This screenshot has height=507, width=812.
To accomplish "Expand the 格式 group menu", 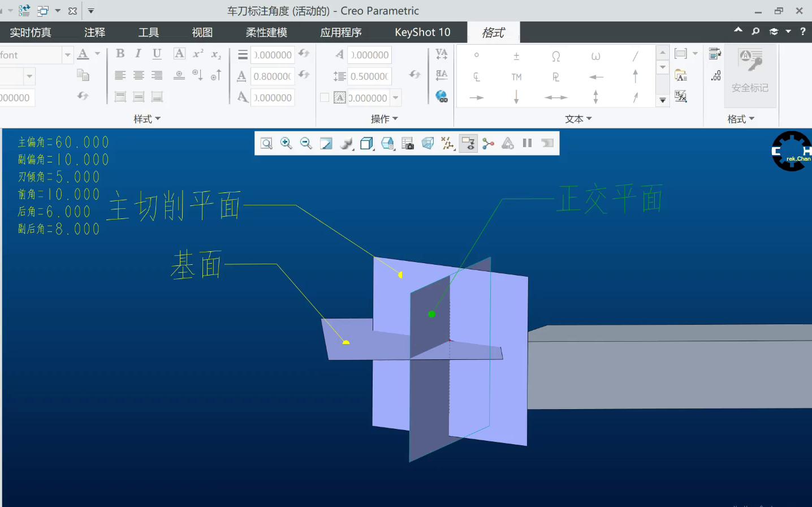I will 741,119.
